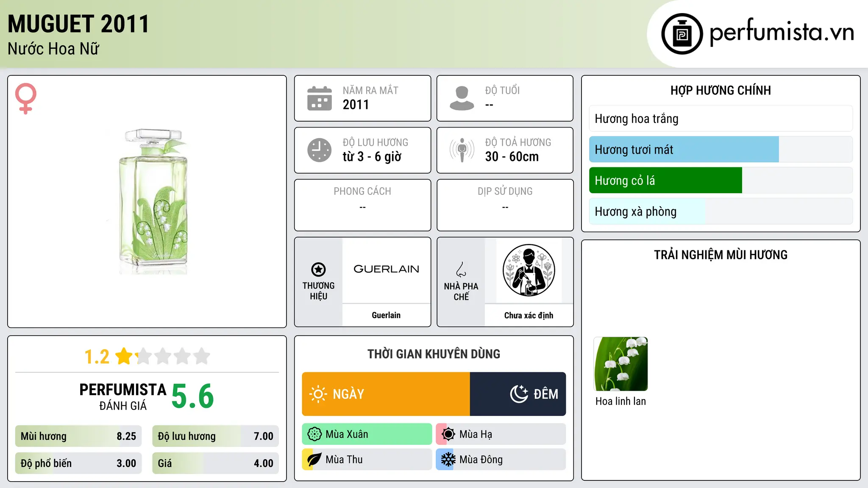Click the Hương cỏ lá accord bar
The image size is (868, 488).
721,180
